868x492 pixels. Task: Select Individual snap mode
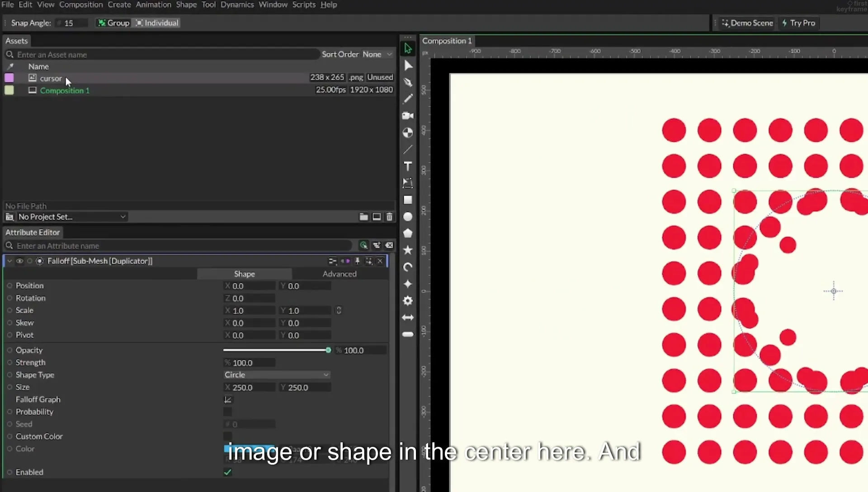pyautogui.click(x=157, y=23)
